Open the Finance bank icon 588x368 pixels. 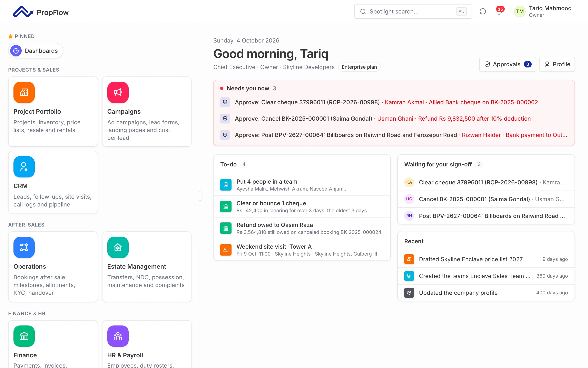pos(24,336)
